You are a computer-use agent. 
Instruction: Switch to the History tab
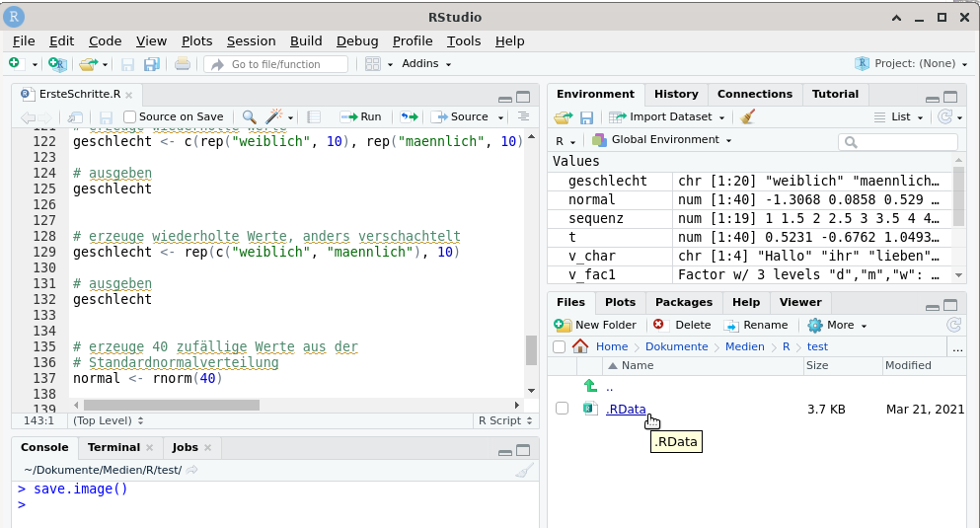tap(676, 94)
